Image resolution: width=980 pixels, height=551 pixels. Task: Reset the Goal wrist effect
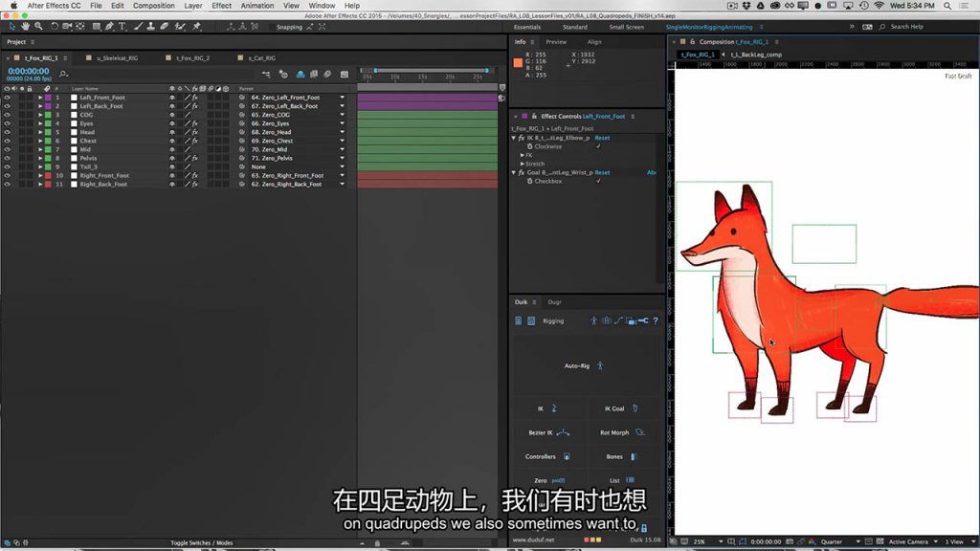click(602, 172)
